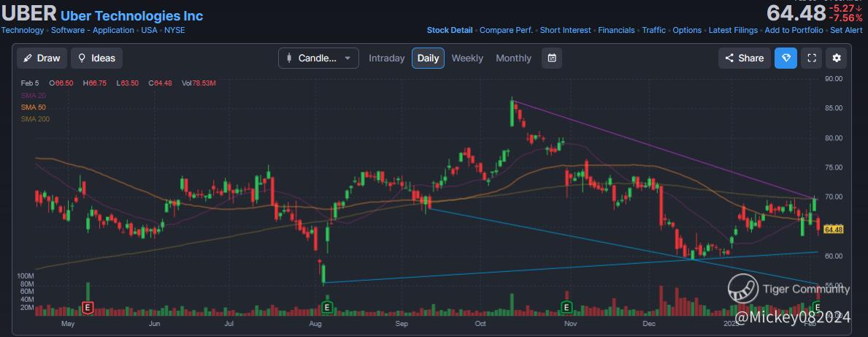Screen dimensions: 868x337
Task: Open the Traffic page
Action: coord(654,31)
